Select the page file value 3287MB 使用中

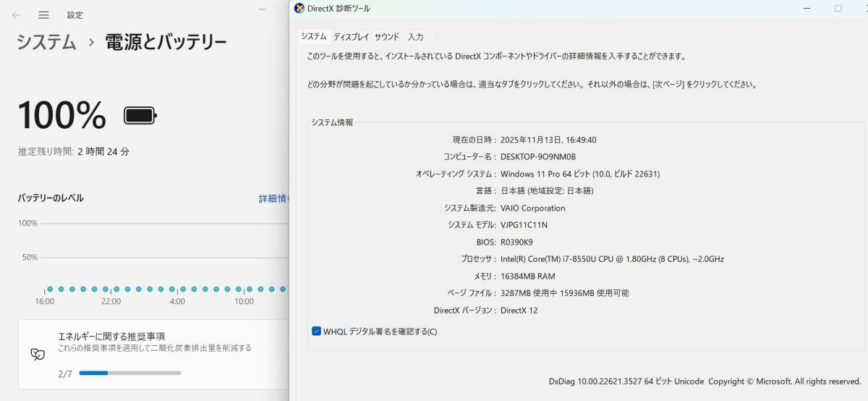(565, 293)
